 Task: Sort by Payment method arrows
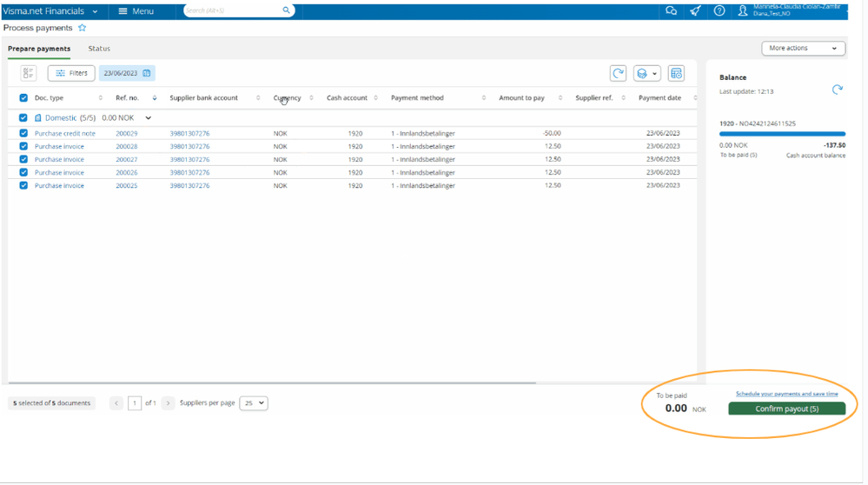484,98
